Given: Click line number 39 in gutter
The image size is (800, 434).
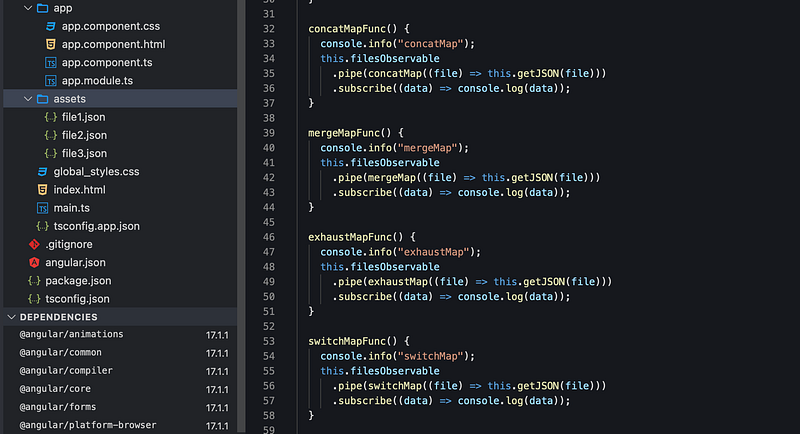Looking at the screenshot, I should click(x=269, y=133).
